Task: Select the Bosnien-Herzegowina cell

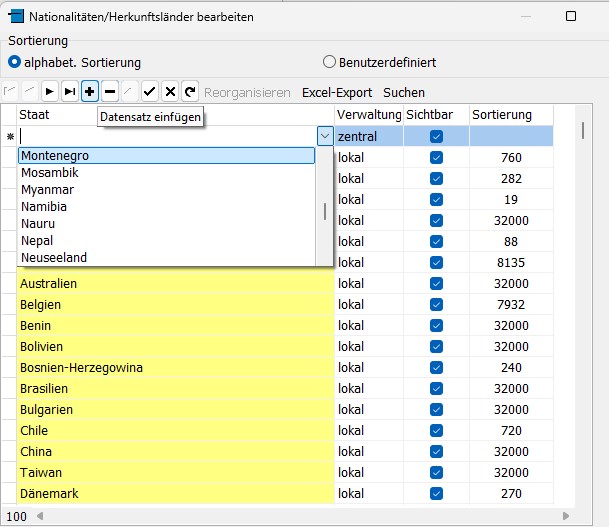Action: tap(176, 367)
